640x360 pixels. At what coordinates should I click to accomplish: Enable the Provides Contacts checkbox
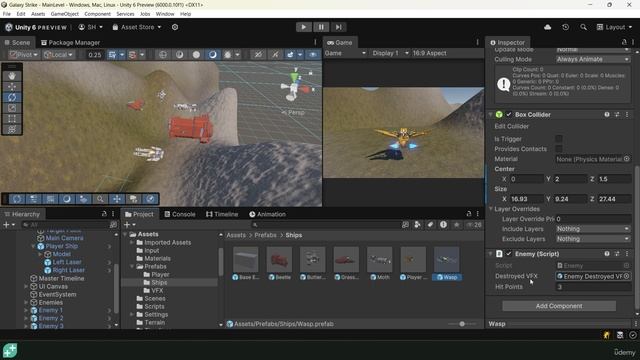[x=559, y=149]
